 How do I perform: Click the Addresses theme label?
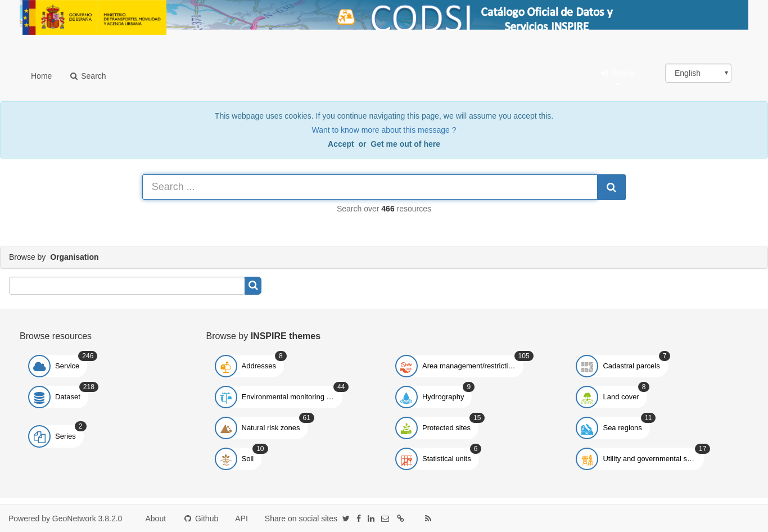point(259,366)
